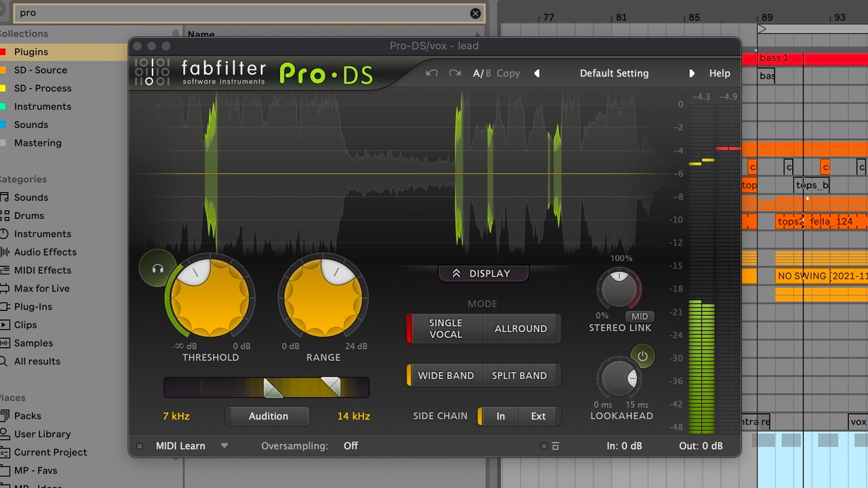Toggle MIDI Learn indicator dot
The width and height of the screenshot is (868, 488).
pos(140,446)
